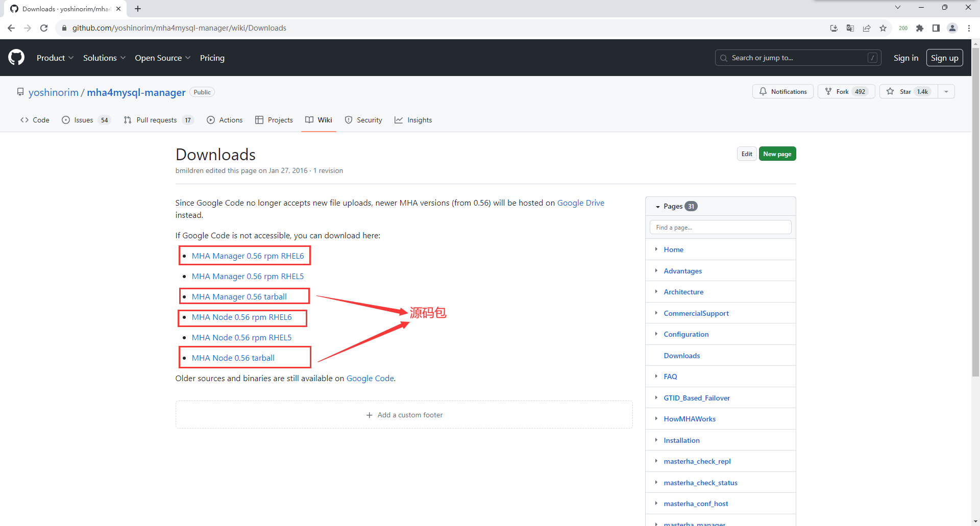The width and height of the screenshot is (980, 526).
Task: Expand the Configuration entry arrow
Action: coord(656,334)
